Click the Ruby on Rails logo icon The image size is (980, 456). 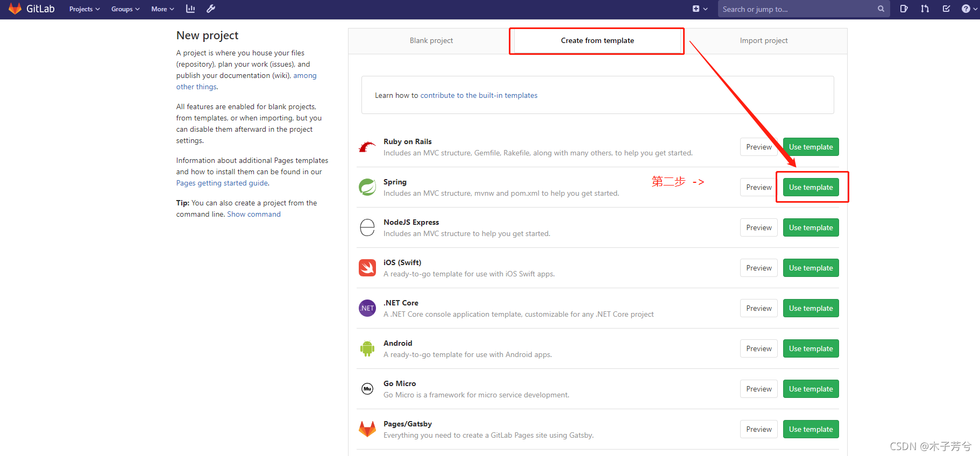coord(367,147)
